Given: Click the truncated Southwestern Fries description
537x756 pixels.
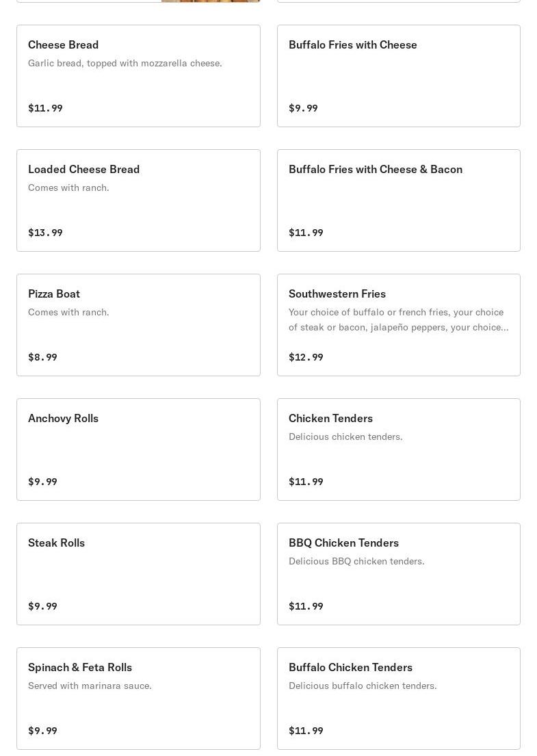Looking at the screenshot, I should point(399,320).
